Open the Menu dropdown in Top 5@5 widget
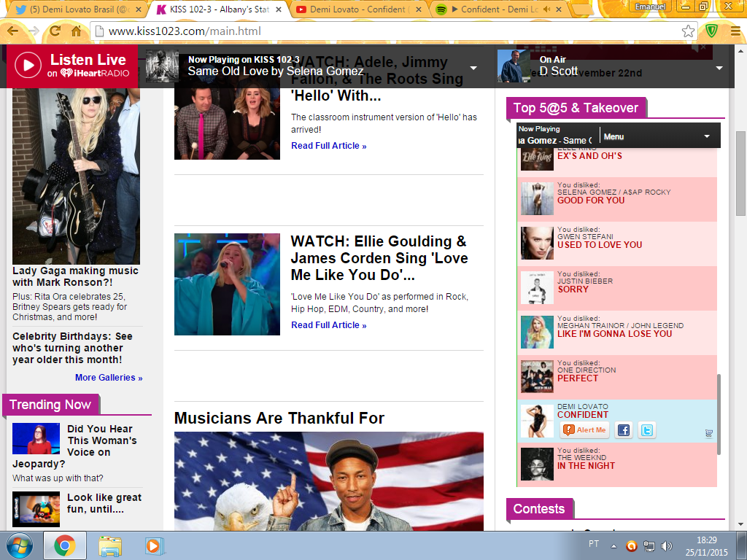Viewport: 747px width, 560px height. click(657, 136)
